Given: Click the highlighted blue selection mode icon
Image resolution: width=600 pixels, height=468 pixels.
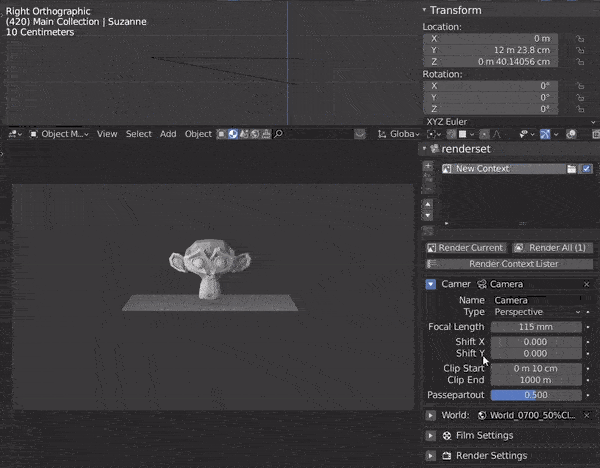Looking at the screenshot, I should (x=233, y=134).
